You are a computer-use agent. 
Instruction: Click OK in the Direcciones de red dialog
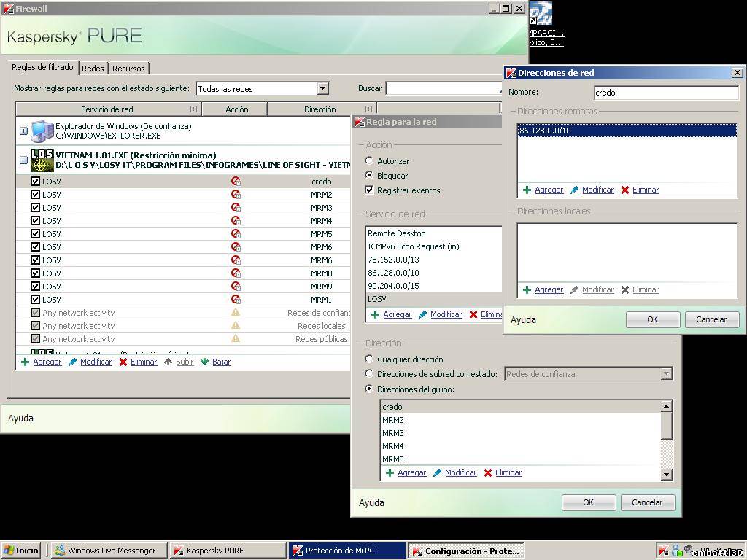coord(653,319)
